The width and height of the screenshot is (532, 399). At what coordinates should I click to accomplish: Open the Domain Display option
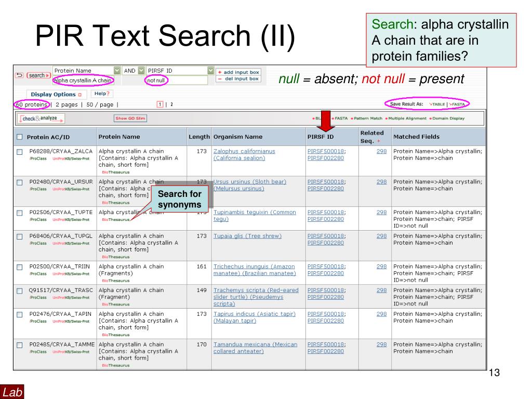447,118
